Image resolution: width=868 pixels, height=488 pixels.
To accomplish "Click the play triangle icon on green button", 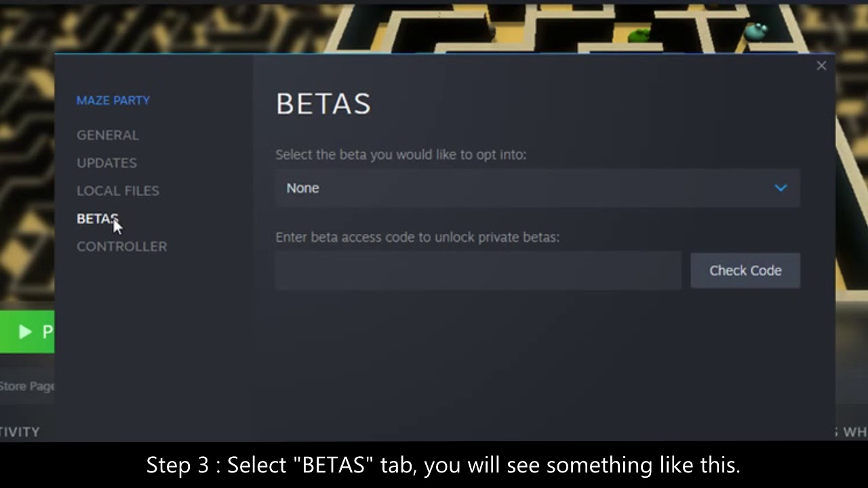I will coord(25,331).
